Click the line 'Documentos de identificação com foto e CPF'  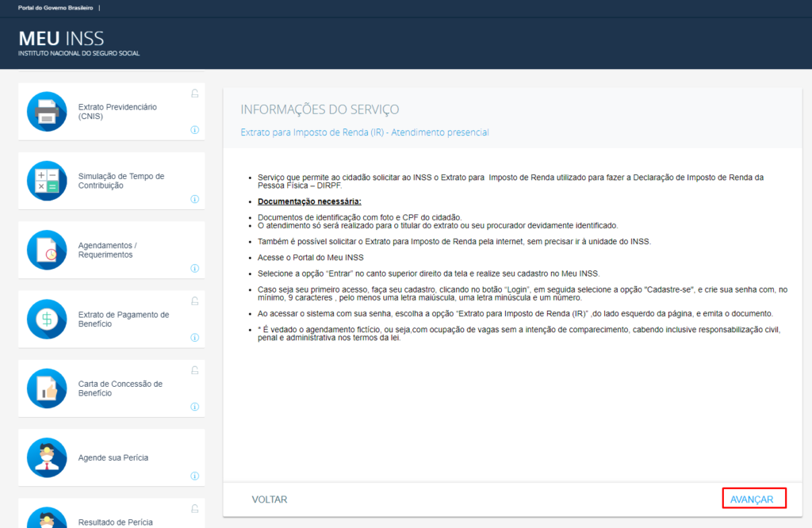359,217
